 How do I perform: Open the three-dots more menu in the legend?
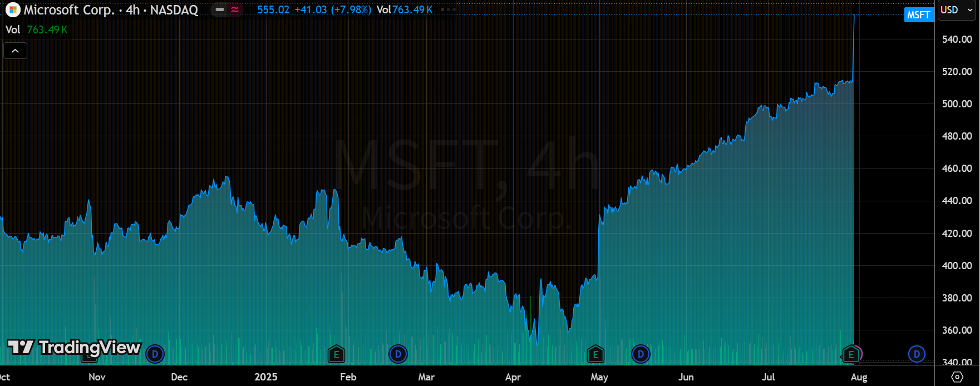pyautogui.click(x=448, y=10)
